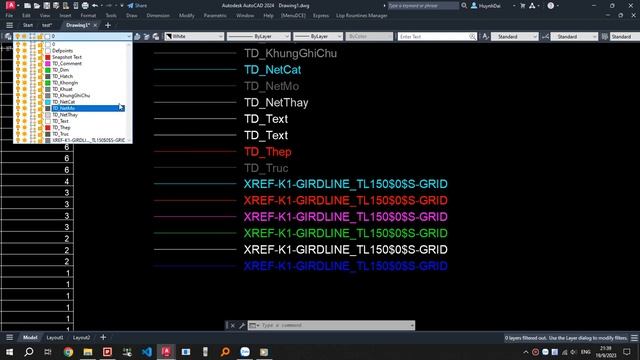Open the Format menu
The width and height of the screenshot is (640, 360).
click(88, 16)
